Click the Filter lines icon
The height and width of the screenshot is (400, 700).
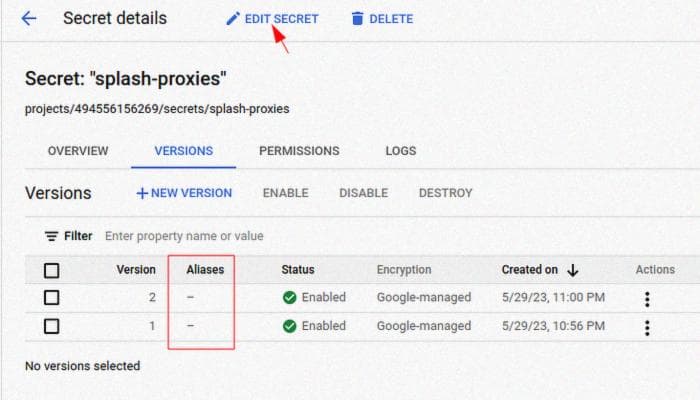click(51, 236)
